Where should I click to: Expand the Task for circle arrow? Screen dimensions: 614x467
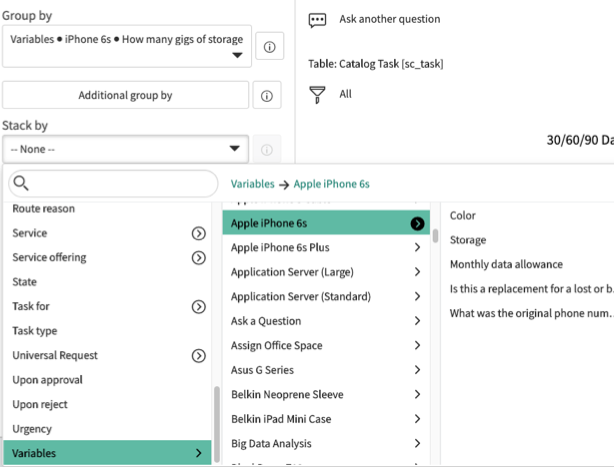[199, 307]
